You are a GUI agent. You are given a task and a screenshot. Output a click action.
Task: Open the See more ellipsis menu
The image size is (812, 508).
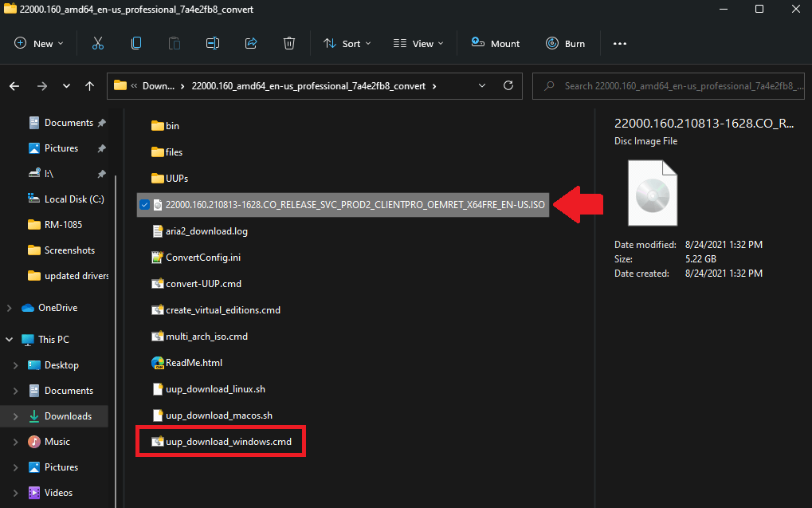click(620, 44)
